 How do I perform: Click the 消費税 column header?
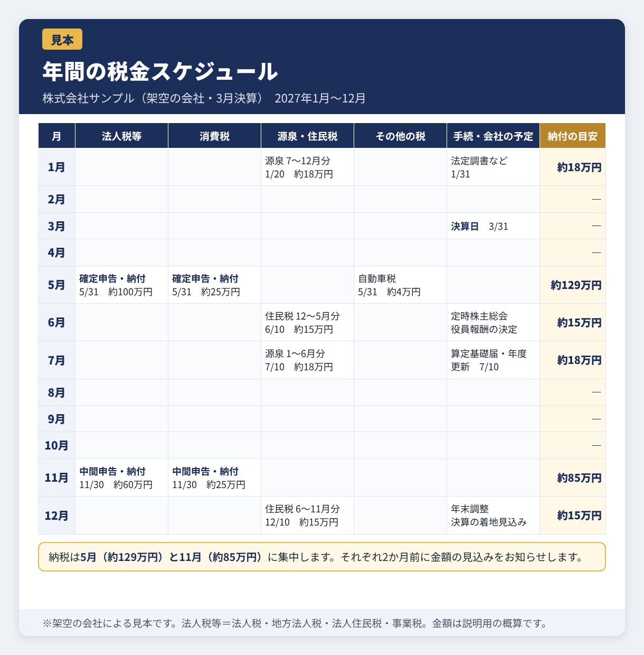point(214,136)
